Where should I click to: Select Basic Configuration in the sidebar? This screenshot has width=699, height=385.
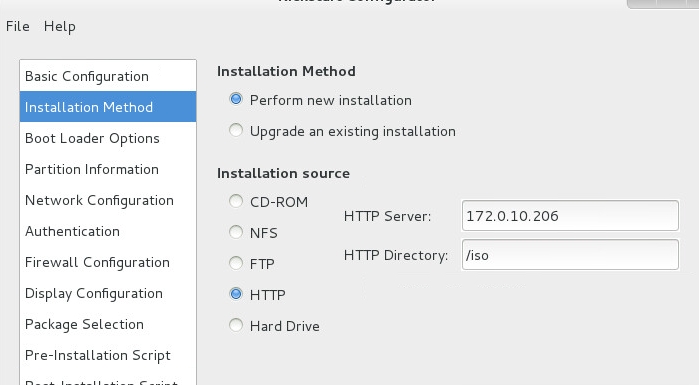(x=108, y=76)
